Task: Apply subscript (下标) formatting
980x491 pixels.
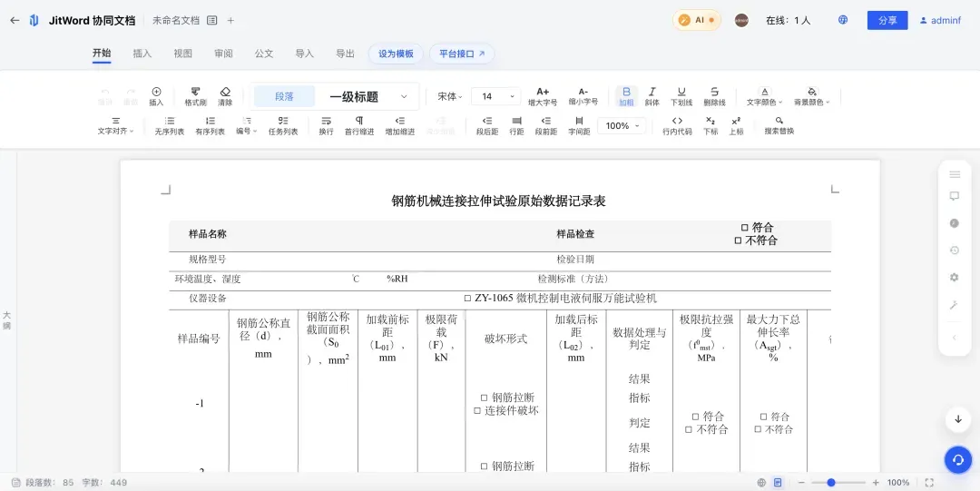Action: pos(710,126)
